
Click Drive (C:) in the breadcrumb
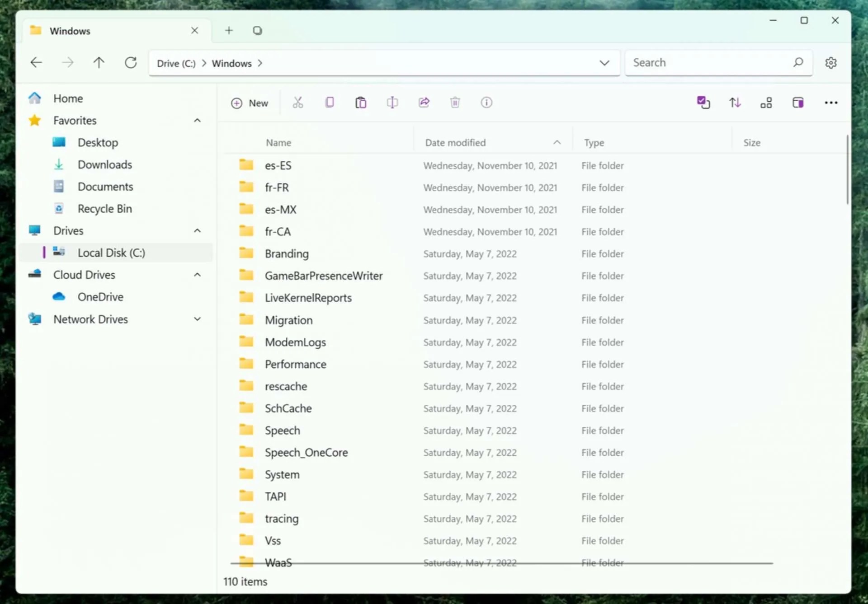pos(176,63)
